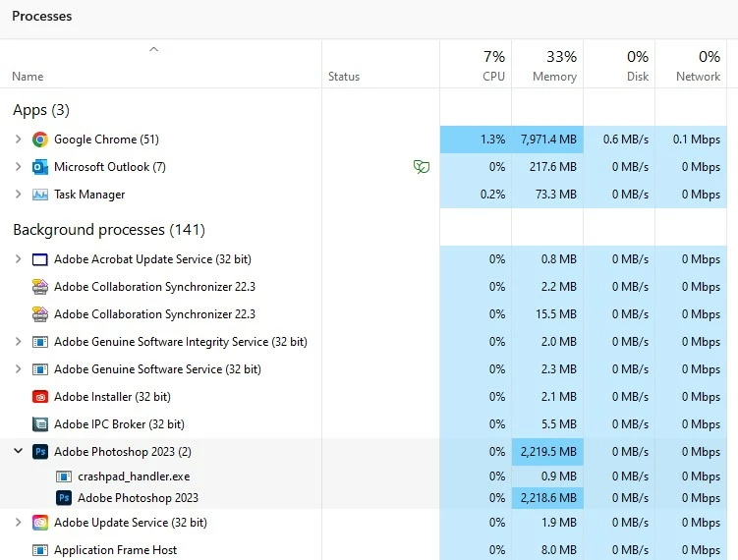The height and width of the screenshot is (560, 738).
Task: Click the sort arrow above the Name column
Action: tap(153, 49)
